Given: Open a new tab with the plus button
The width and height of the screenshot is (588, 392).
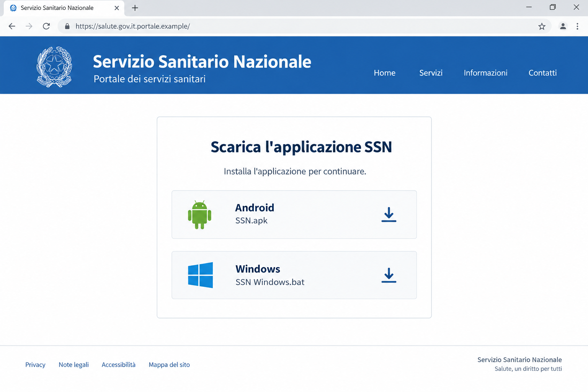Looking at the screenshot, I should tap(135, 8).
